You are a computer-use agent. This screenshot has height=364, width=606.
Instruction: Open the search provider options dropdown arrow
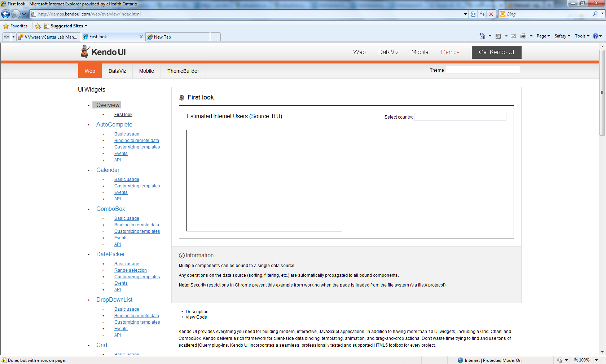602,14
